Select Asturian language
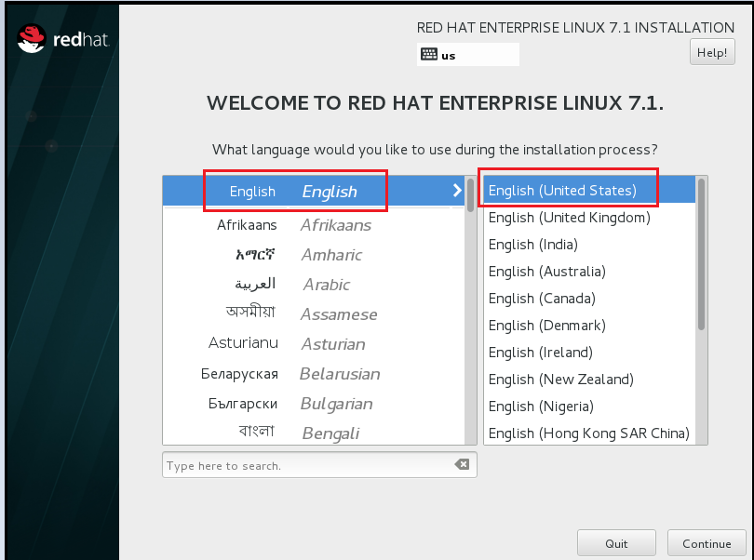This screenshot has width=754, height=560. (x=314, y=344)
